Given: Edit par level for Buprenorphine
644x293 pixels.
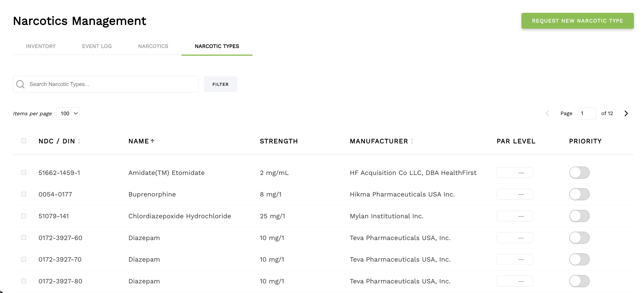Looking at the screenshot, I should (515, 194).
